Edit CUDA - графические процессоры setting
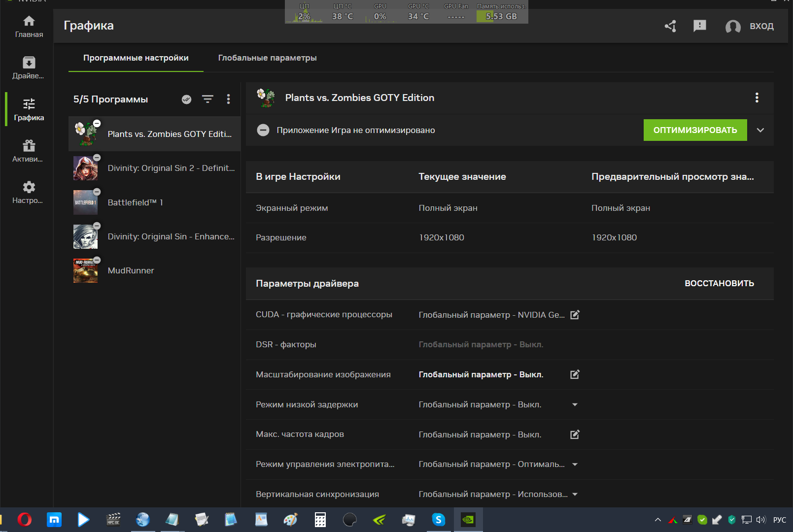 575,315
